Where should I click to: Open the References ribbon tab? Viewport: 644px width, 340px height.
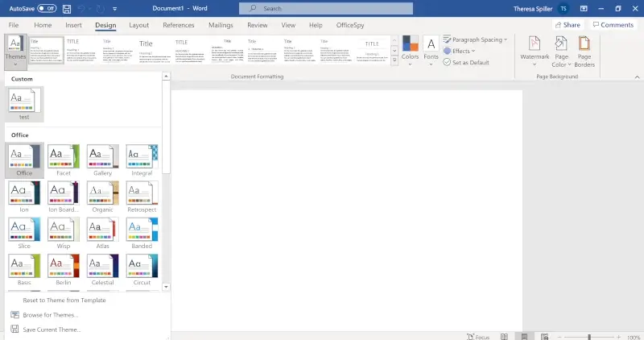pos(179,25)
